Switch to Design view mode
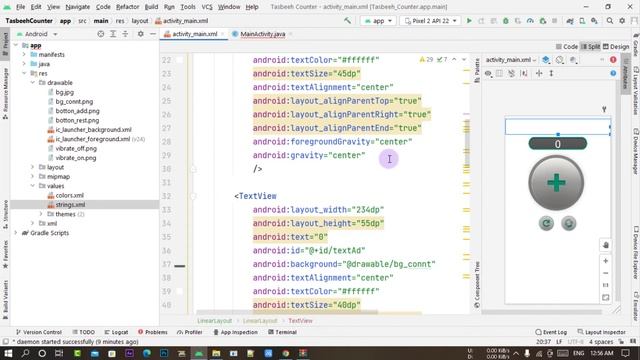 (x=616, y=47)
